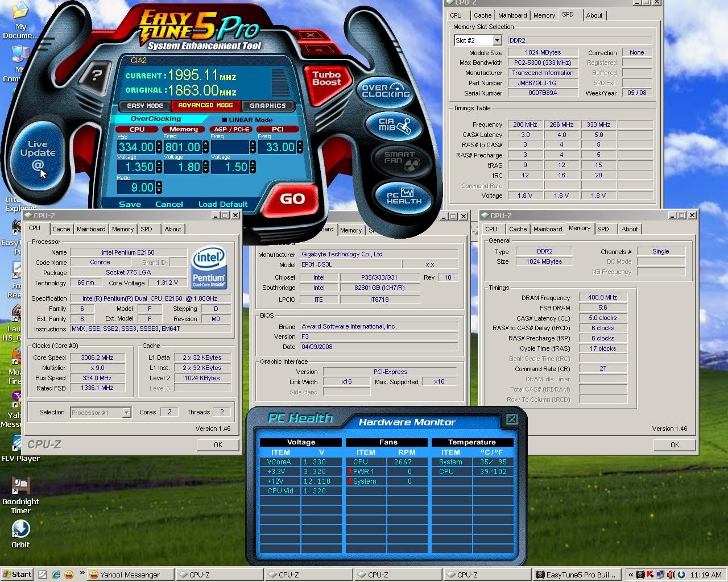Click the Core Speed value 3006.2 MHz
Image resolution: width=728 pixels, height=582 pixels.
click(x=97, y=357)
